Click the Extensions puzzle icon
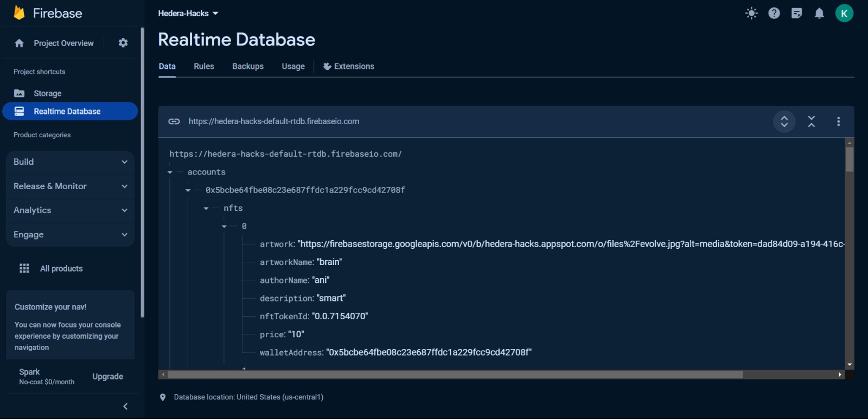 327,66
